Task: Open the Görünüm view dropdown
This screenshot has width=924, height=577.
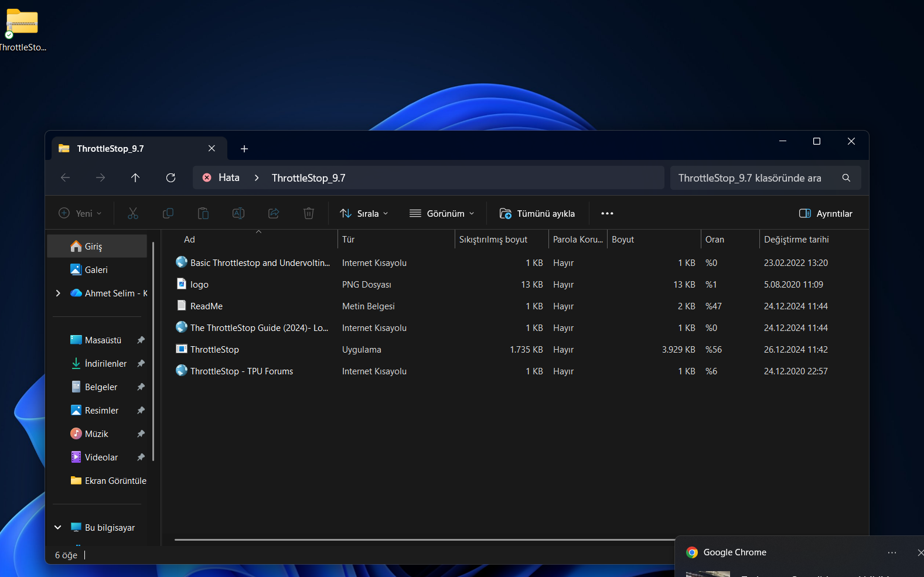Action: click(442, 213)
